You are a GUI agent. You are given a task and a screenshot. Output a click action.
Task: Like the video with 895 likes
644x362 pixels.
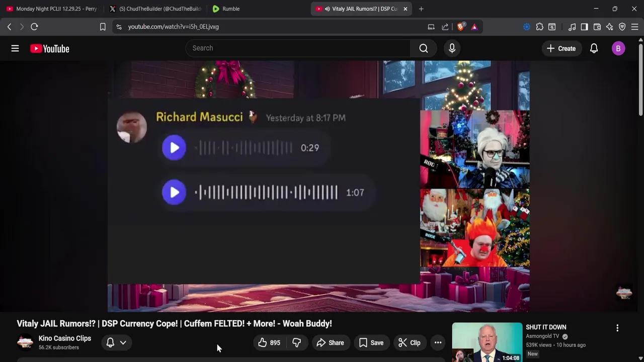(269, 343)
